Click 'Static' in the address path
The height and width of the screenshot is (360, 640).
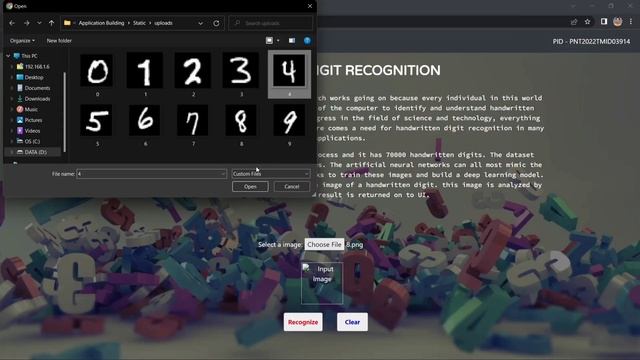point(139,23)
